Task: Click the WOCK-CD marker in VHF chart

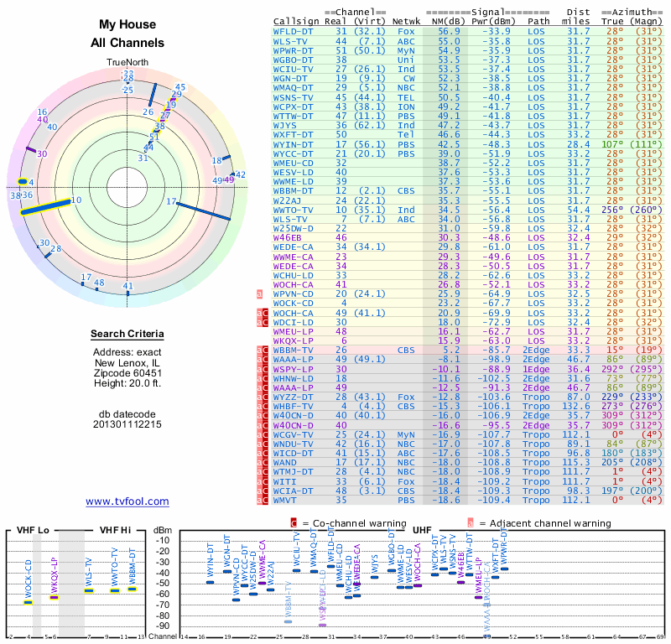Action: point(28,603)
